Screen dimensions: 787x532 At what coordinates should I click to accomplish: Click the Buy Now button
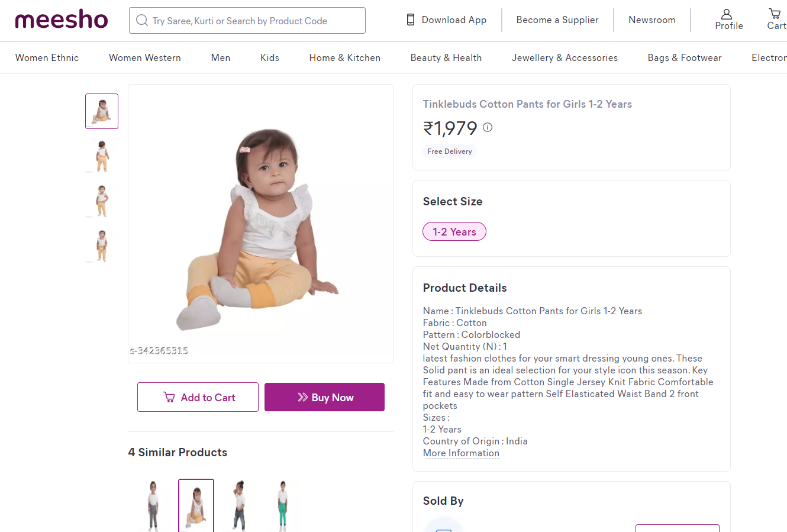pos(324,397)
